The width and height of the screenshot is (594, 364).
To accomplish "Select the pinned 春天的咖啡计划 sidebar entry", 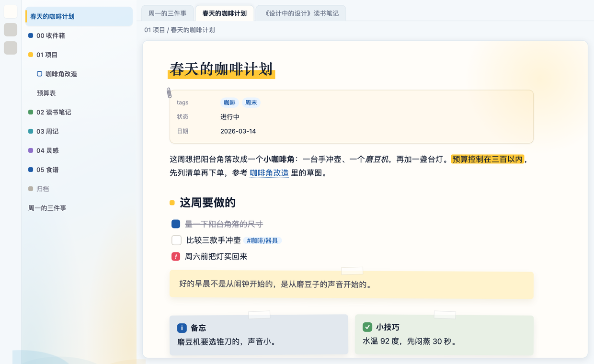I will [80, 16].
